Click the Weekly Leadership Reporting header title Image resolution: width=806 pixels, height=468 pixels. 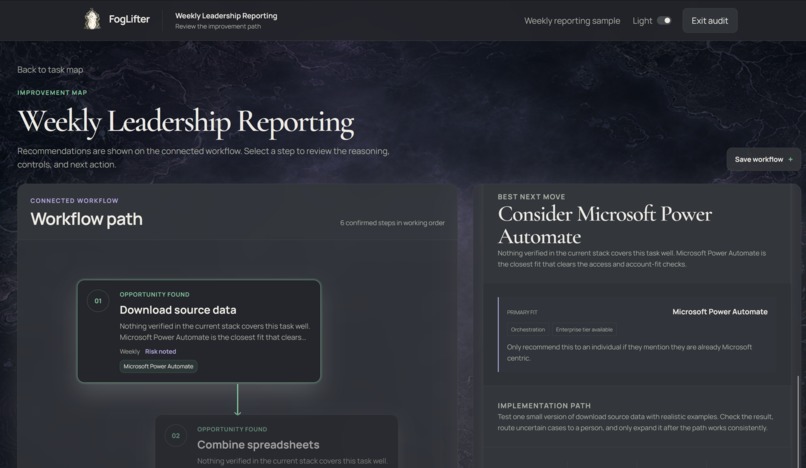(226, 16)
